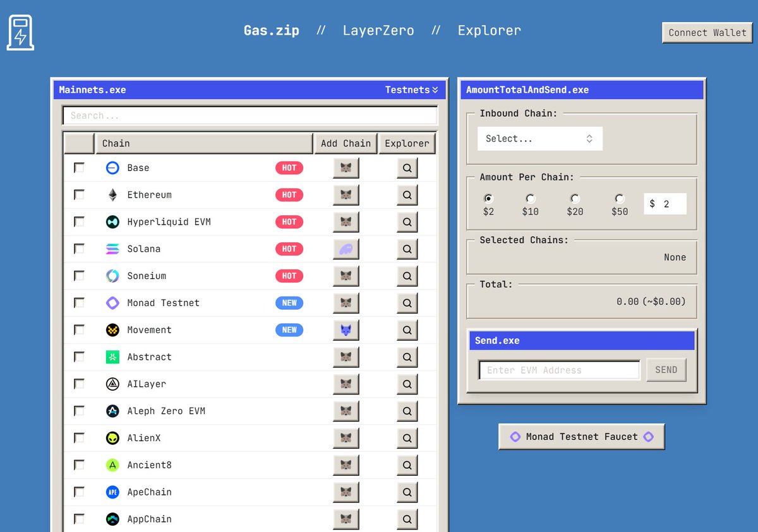Add Ethereum chain via MetaMask icon
This screenshot has height=532, width=758.
tap(346, 195)
